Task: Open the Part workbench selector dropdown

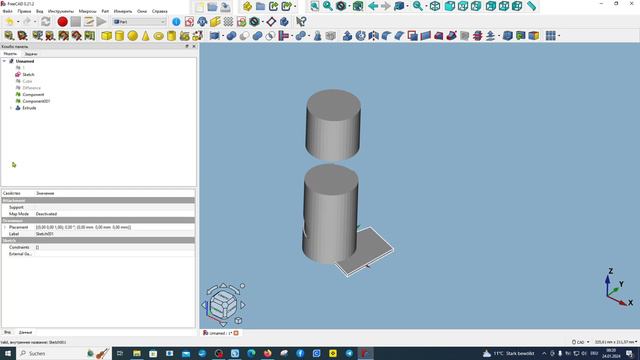Action: pyautogui.click(x=139, y=22)
